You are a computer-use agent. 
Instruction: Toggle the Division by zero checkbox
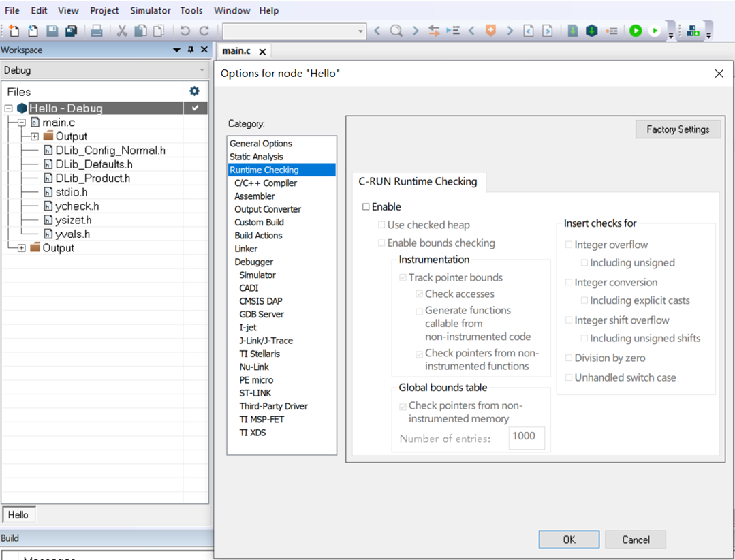point(569,358)
